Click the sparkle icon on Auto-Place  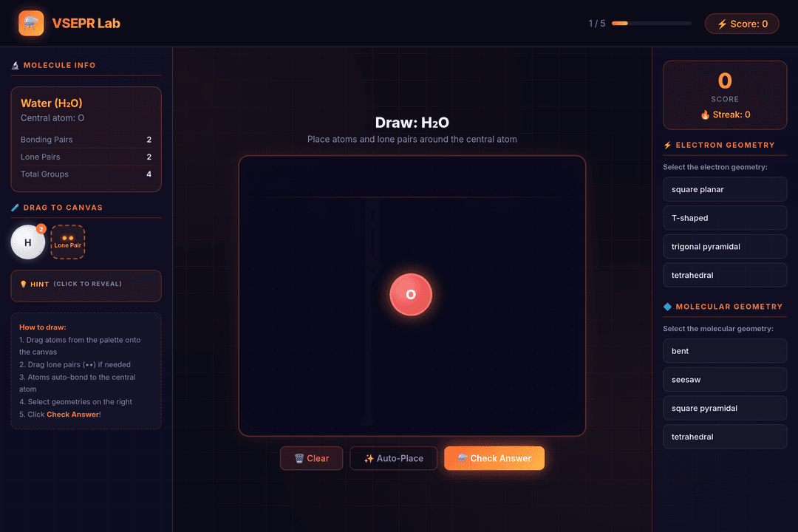(x=369, y=459)
